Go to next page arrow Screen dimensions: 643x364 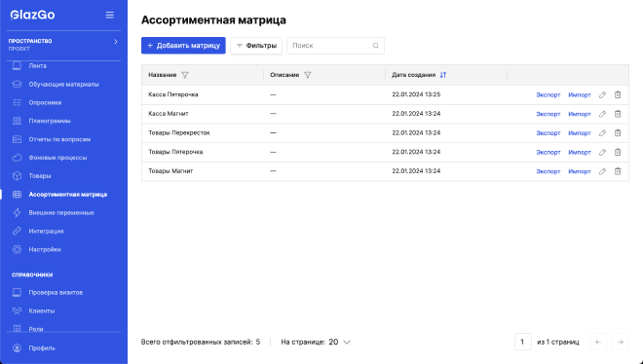tap(621, 342)
